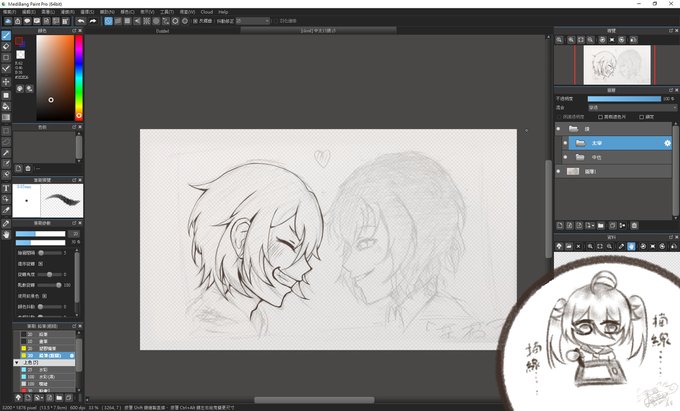Zoom in using Navigator panel's first icon
Screen dimensions: 680x411
[x=560, y=40]
